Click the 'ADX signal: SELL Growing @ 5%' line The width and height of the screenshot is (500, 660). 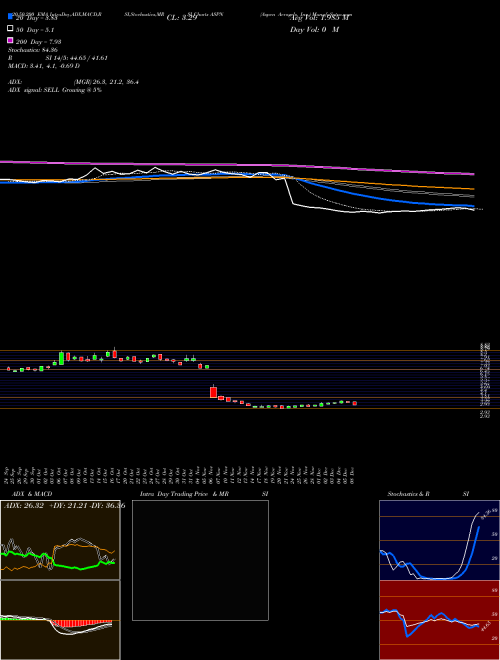click(55, 90)
